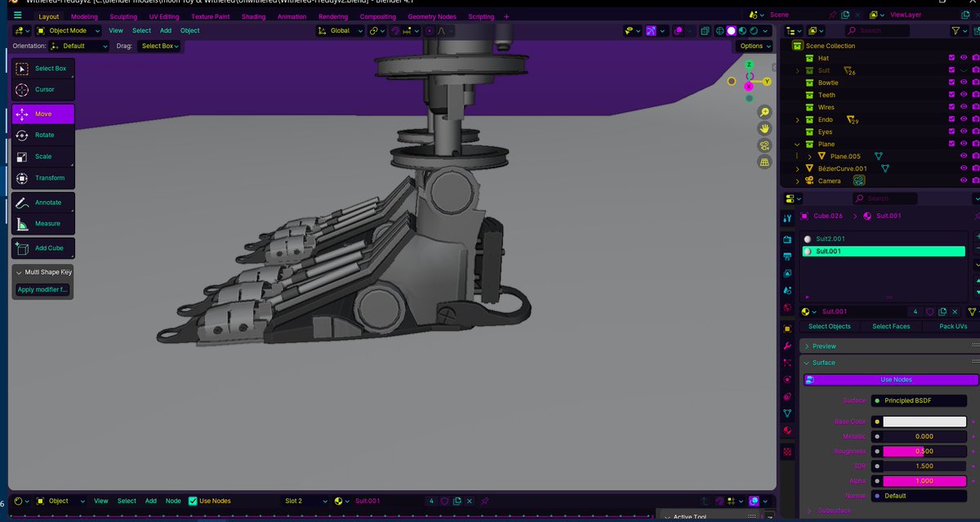The width and height of the screenshot is (980, 522).
Task: Open the Render properties tab
Action: click(x=787, y=239)
